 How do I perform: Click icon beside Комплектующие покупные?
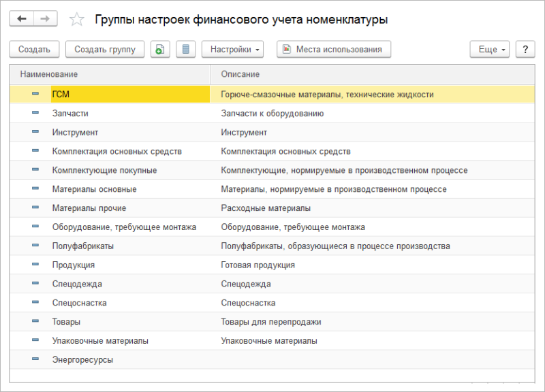click(35, 169)
